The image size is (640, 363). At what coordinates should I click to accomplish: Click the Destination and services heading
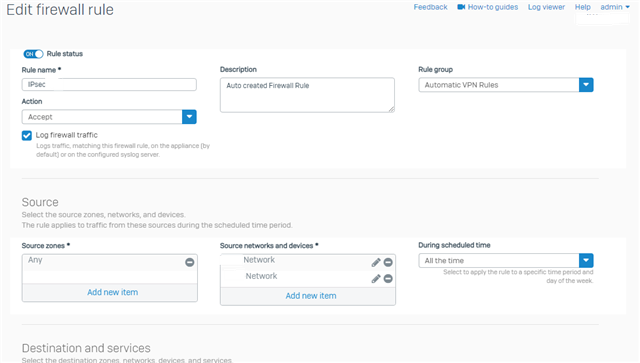[x=86, y=348]
